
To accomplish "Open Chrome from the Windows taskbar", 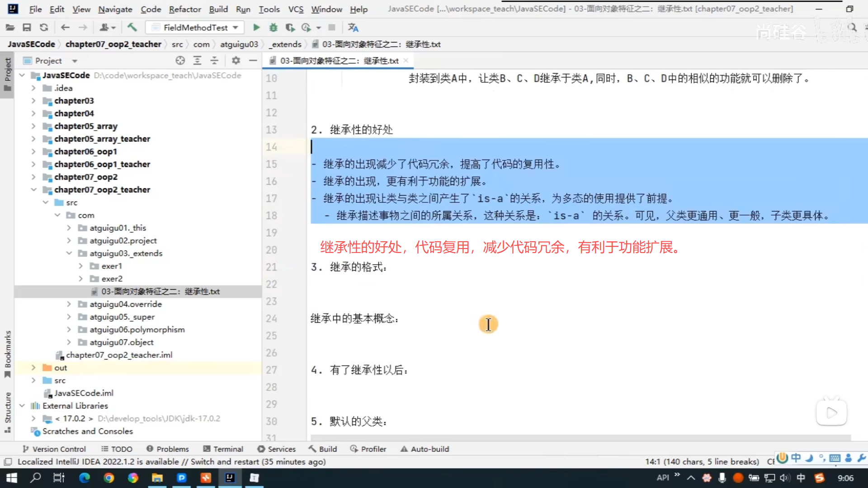I will 108,478.
